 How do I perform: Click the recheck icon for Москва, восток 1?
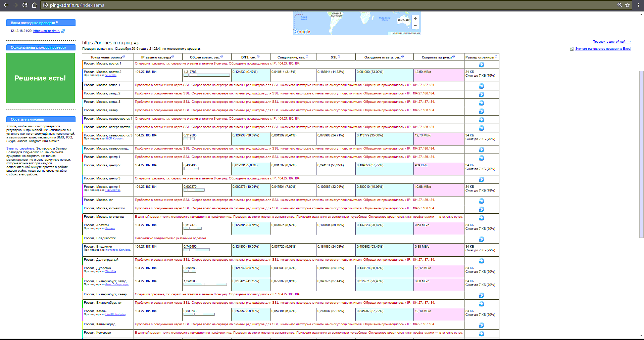point(481,65)
